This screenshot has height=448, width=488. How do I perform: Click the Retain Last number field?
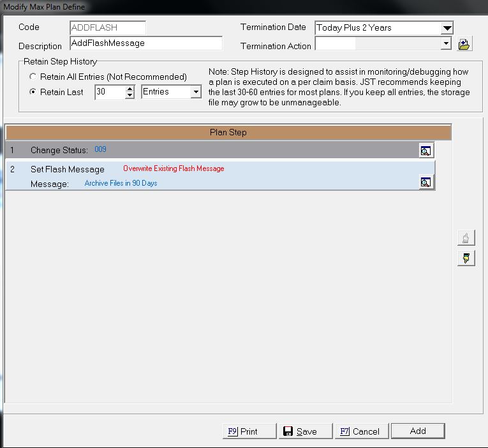[x=110, y=92]
